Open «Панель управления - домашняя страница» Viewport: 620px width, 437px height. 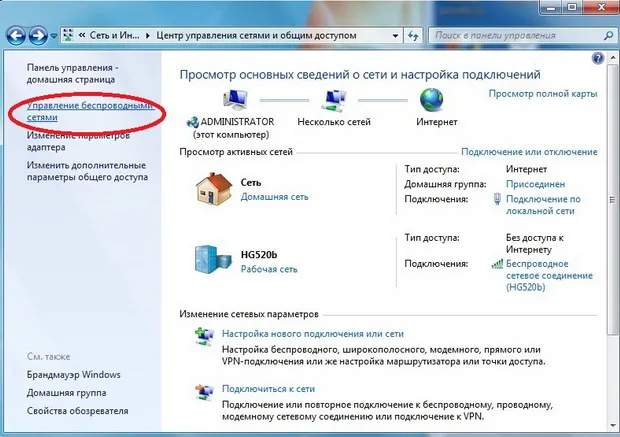point(72,73)
